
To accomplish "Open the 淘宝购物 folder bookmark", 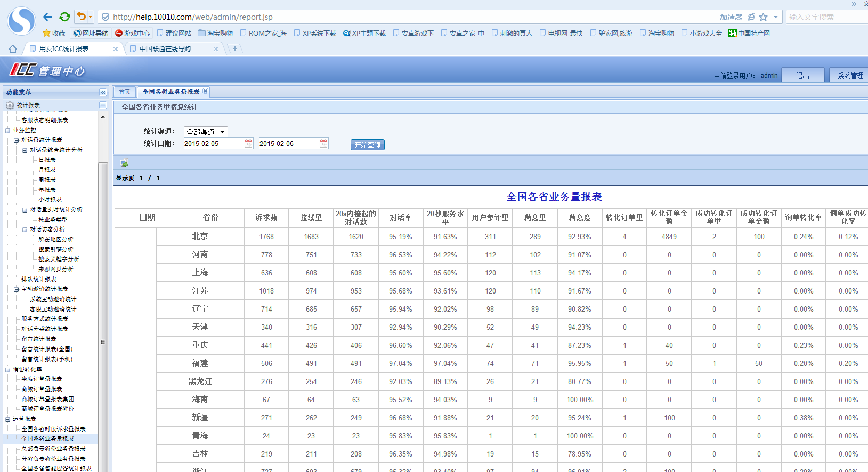I will click(x=215, y=33).
